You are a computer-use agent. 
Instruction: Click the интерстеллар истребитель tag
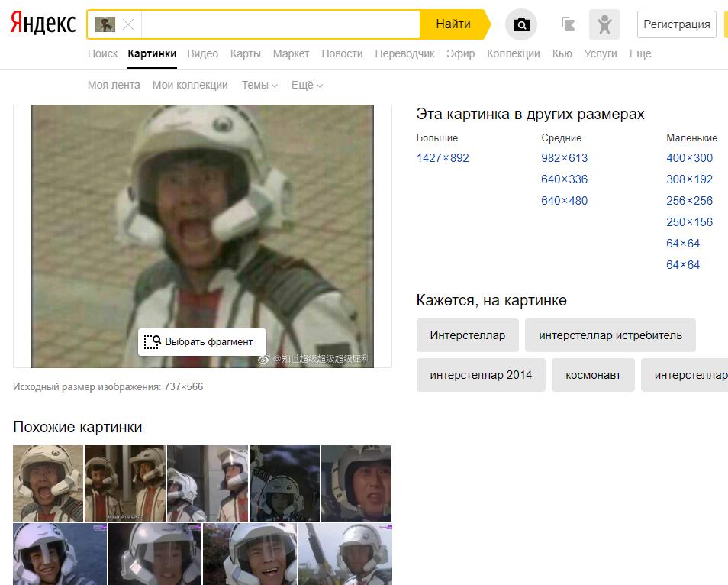[x=610, y=335]
